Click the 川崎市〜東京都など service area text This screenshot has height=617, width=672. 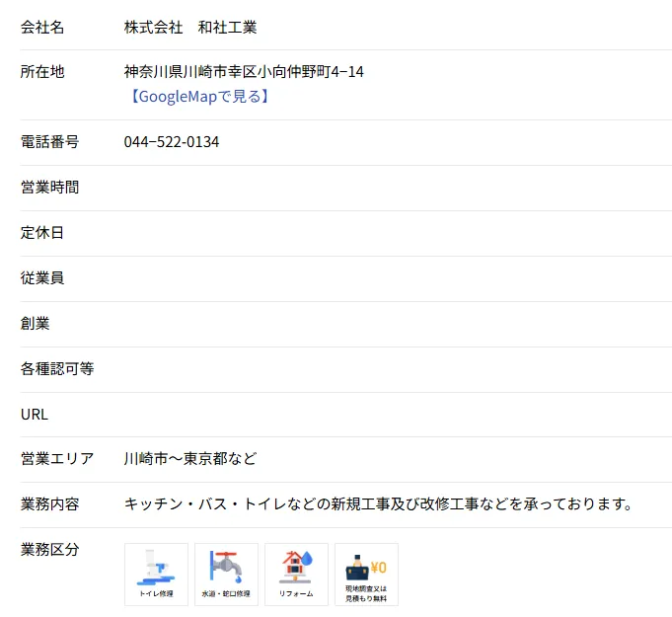click(x=190, y=459)
